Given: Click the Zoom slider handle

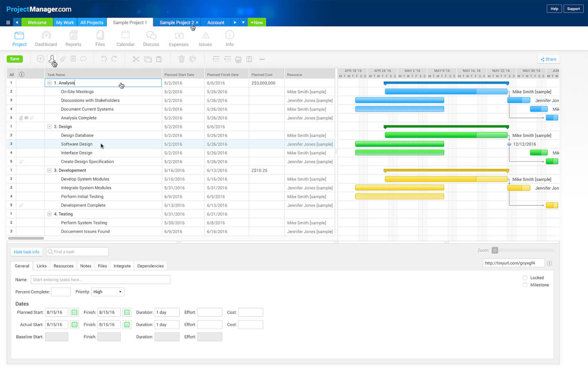Looking at the screenshot, I should 495,250.
